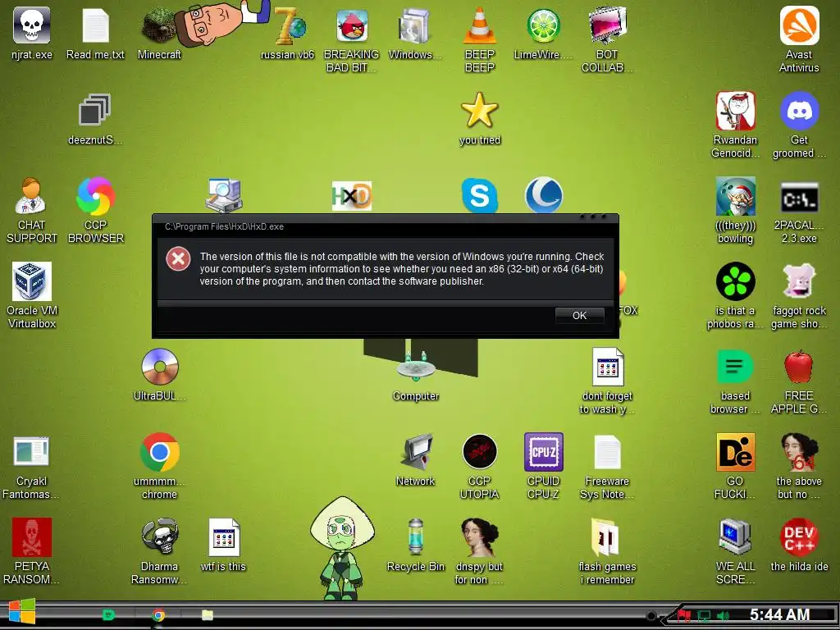Click the C:\Program Files\HxD\HxD.exe title bar
Image resolution: width=840 pixels, height=630 pixels.
[386, 226]
